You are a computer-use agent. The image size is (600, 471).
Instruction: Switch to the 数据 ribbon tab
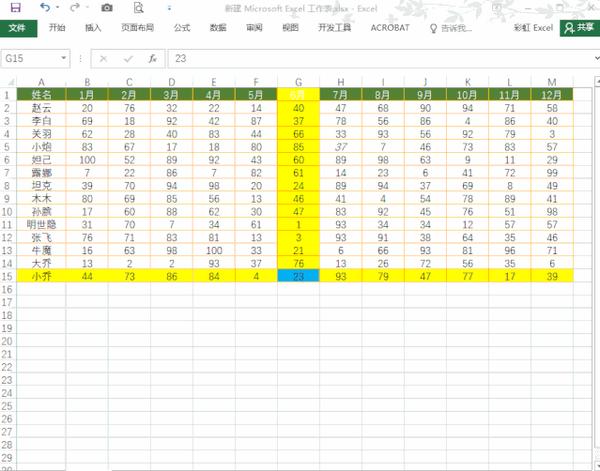pos(218,28)
